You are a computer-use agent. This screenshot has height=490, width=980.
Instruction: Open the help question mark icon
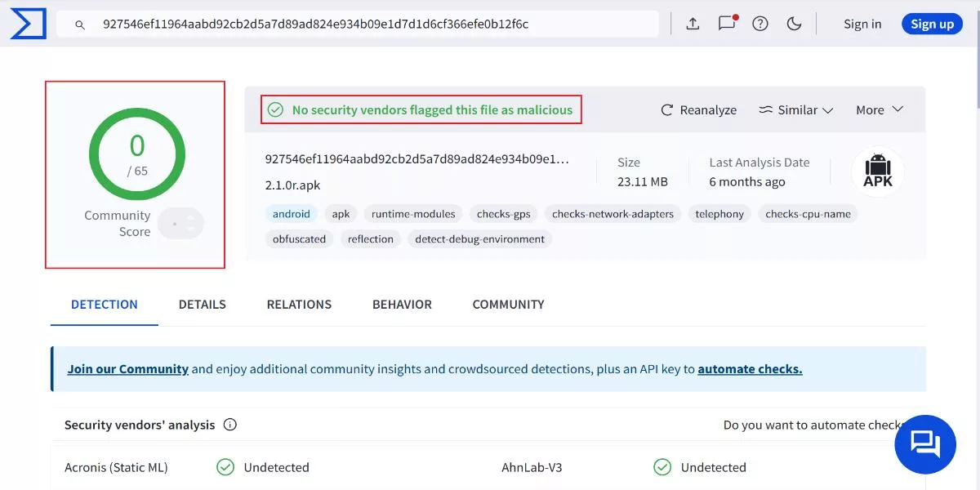760,24
